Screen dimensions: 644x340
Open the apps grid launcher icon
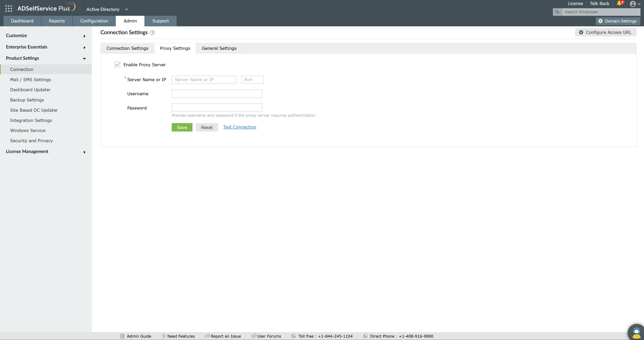[9, 9]
